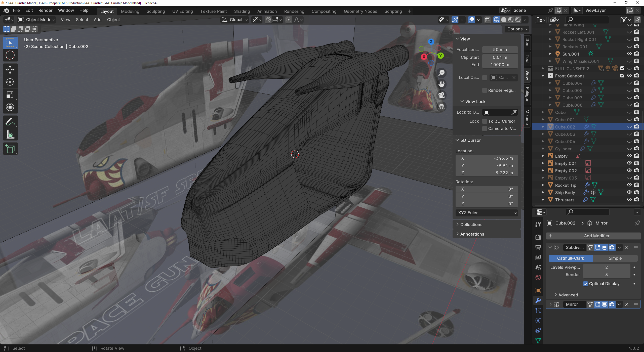
Task: Click the outliner filter funnel icon
Action: coord(624,20)
